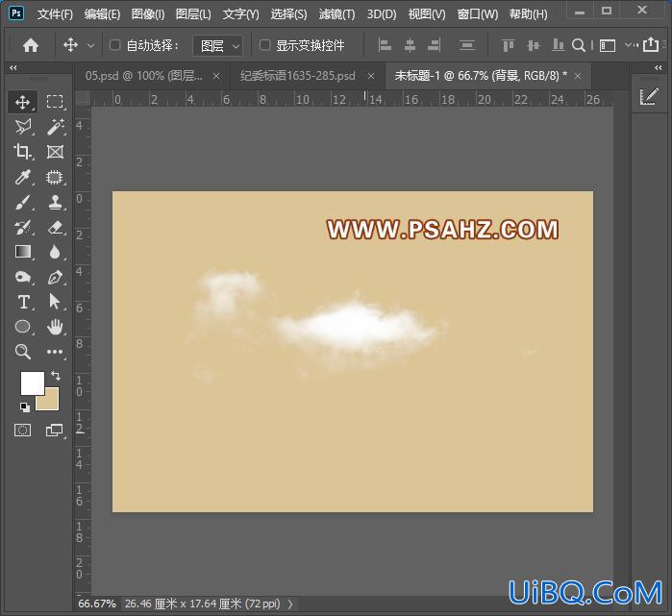
Task: Open the 图层(L) menu
Action: (x=193, y=14)
